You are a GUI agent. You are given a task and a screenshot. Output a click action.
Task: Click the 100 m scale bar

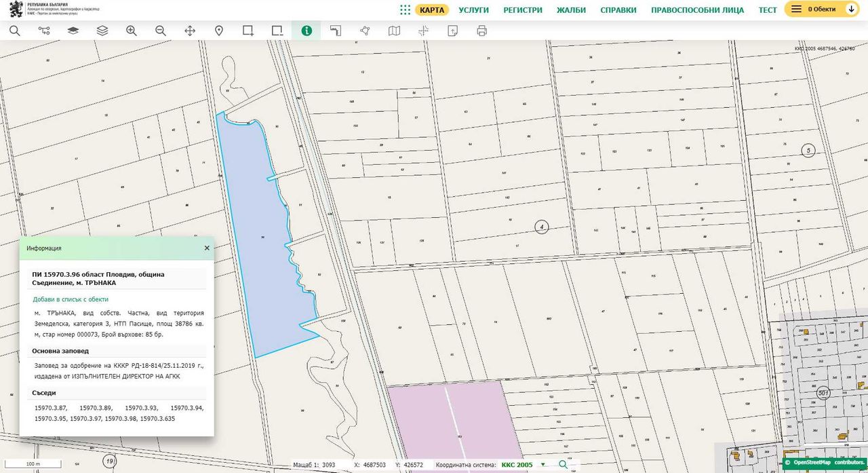(32, 464)
